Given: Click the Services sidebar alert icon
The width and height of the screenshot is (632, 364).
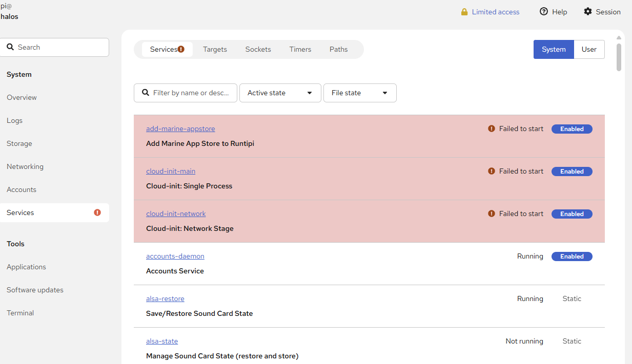Looking at the screenshot, I should tap(97, 212).
